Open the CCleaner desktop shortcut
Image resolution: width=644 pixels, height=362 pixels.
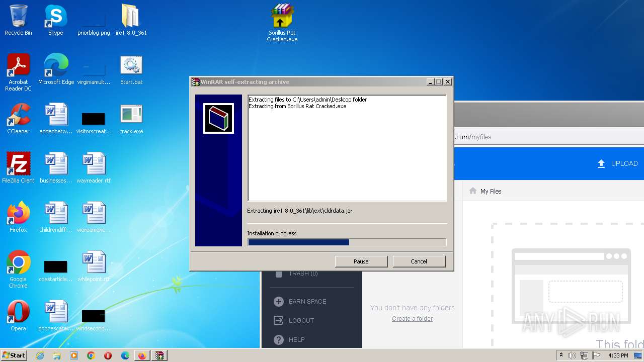click(x=18, y=119)
